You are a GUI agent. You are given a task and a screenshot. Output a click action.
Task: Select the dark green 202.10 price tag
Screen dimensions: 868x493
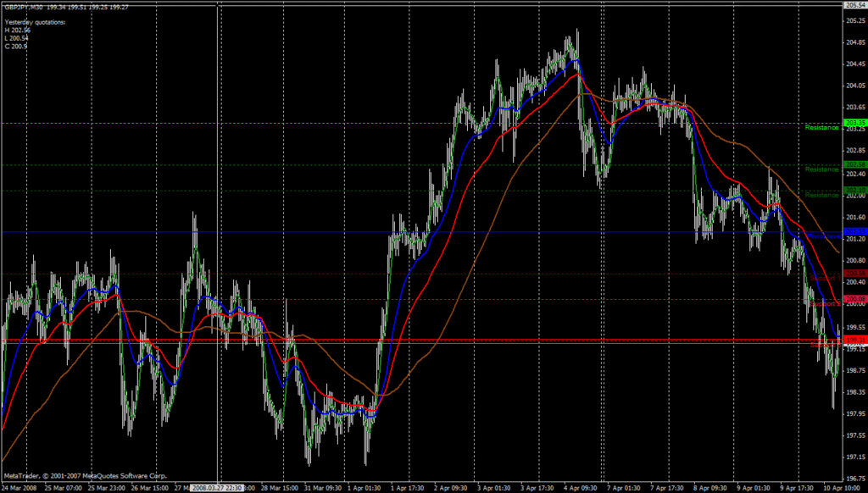pyautogui.click(x=855, y=190)
